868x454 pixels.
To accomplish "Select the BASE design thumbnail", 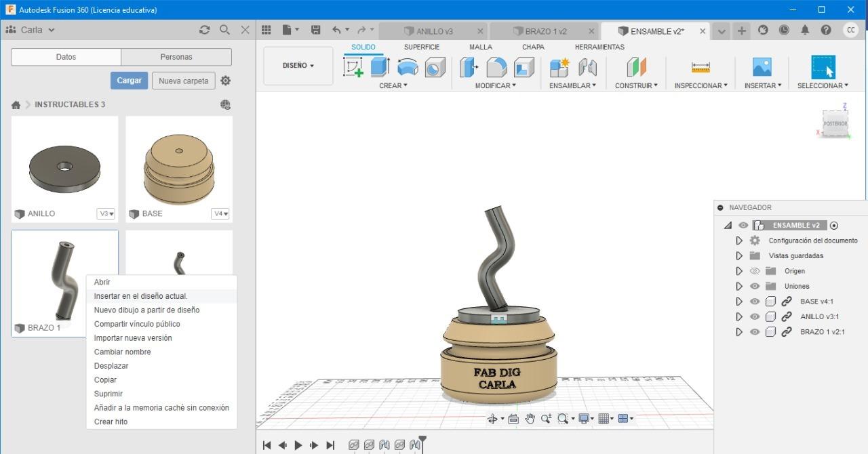I will 179,169.
